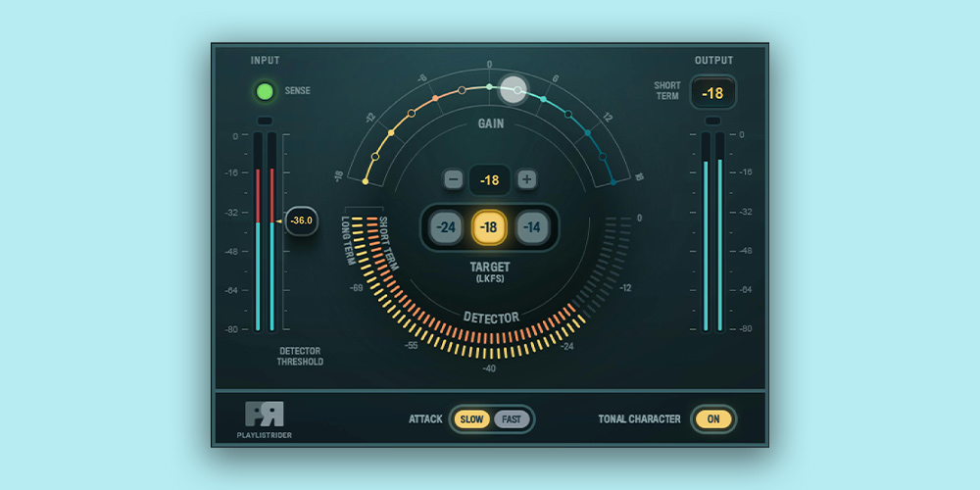Click the detector threshold -36.0 slider handle
Screen dimensions: 980x490
pos(301,221)
